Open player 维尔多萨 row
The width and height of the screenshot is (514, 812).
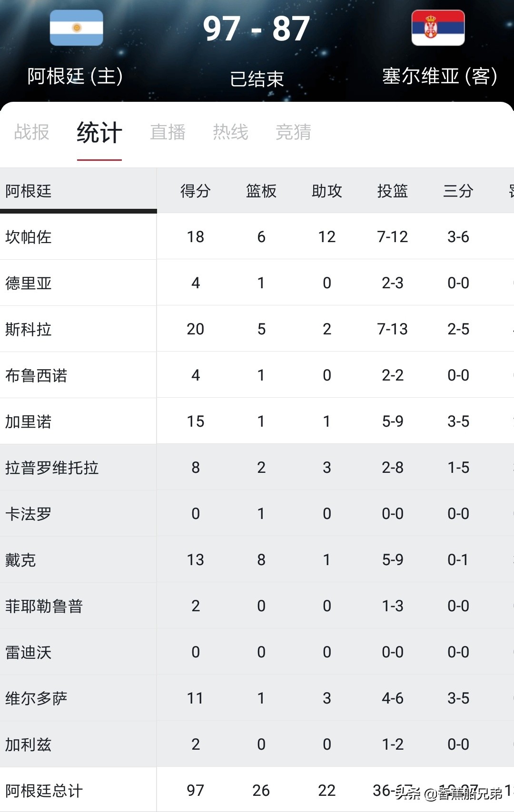[257, 698]
